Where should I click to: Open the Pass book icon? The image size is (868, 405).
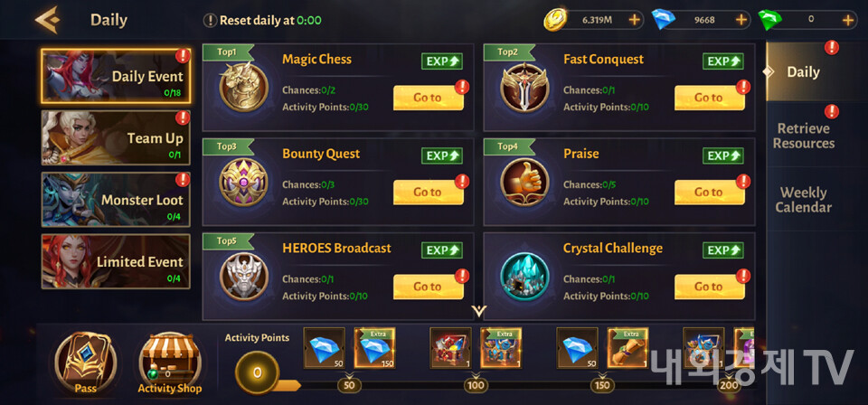(86, 363)
